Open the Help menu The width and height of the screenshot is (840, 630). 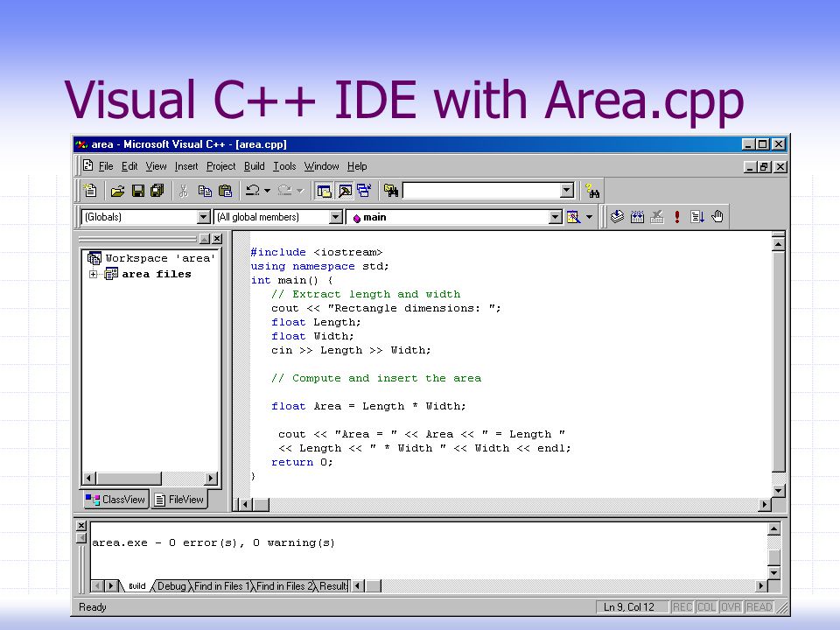(357, 166)
